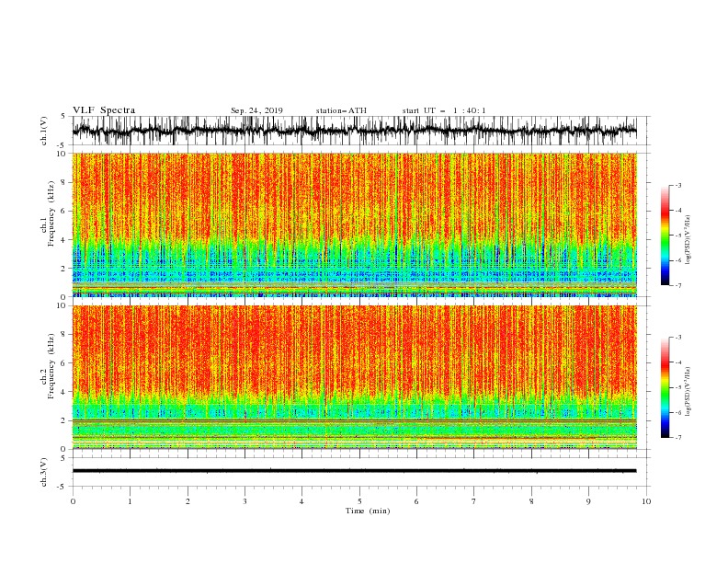Click the '-7' label on lower colorbar

(677, 438)
